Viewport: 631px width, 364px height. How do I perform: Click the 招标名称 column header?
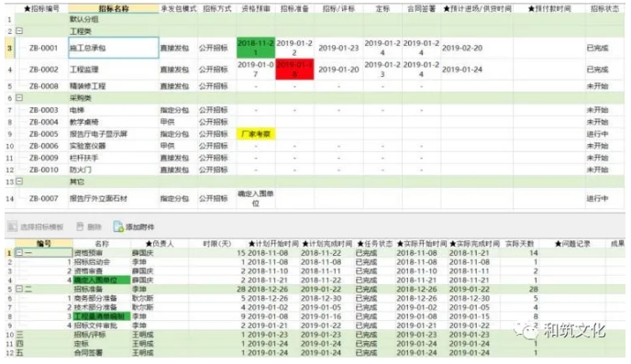114,8
